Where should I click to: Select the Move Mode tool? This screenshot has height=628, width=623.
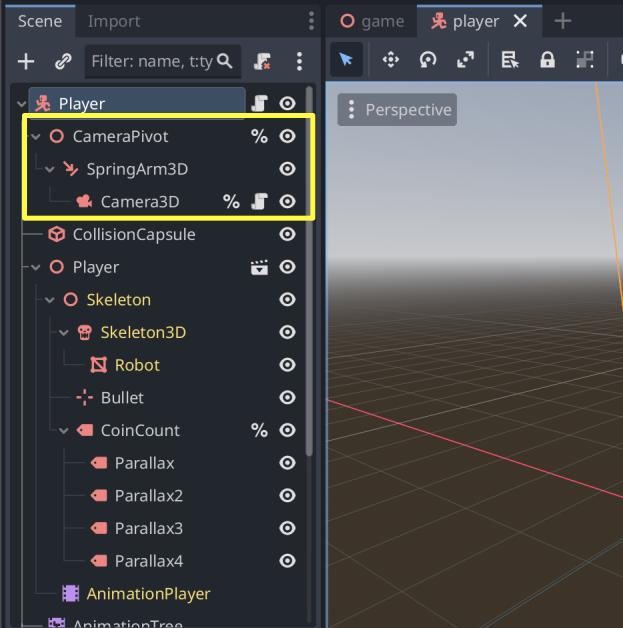(390, 60)
